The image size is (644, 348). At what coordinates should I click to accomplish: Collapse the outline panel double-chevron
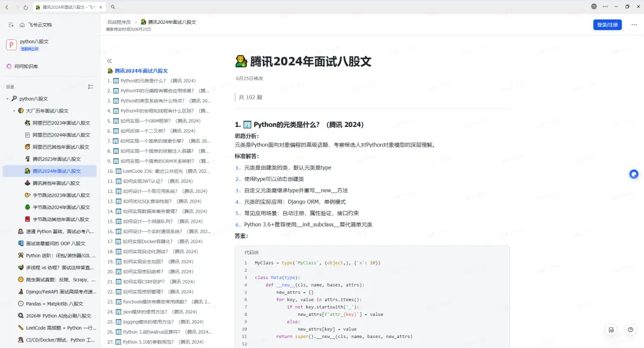click(x=109, y=61)
